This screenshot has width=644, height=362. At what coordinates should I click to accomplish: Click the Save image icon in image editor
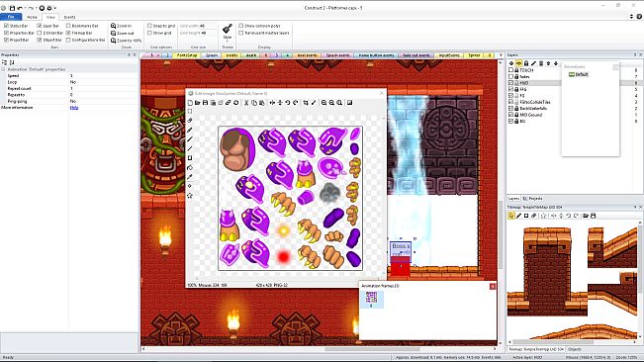point(206,103)
